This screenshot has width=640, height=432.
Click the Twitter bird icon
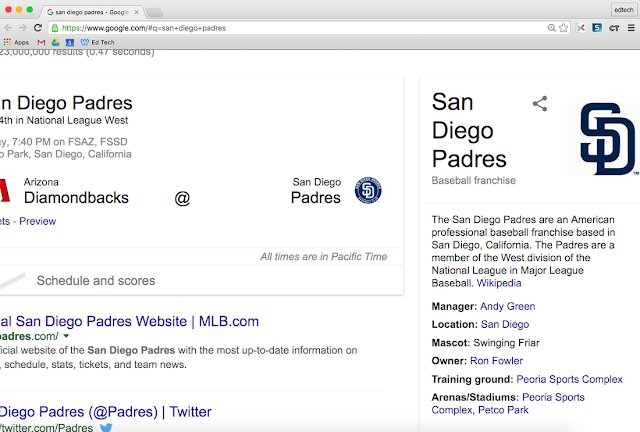[106, 427]
